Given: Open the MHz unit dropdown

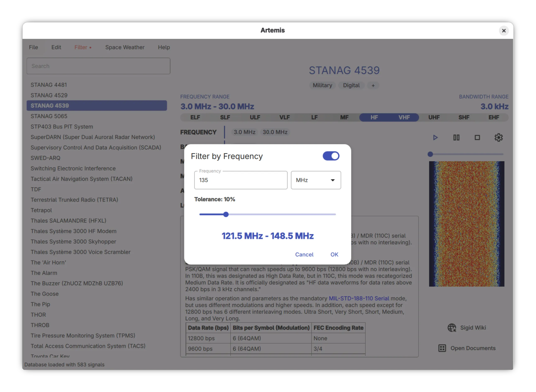Looking at the screenshot, I should (x=316, y=180).
